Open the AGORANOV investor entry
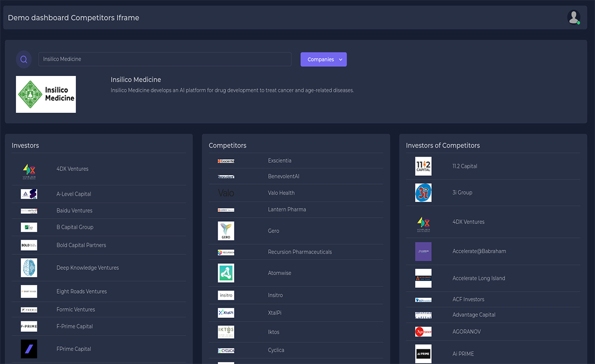The width and height of the screenshot is (595, 364). (466, 332)
